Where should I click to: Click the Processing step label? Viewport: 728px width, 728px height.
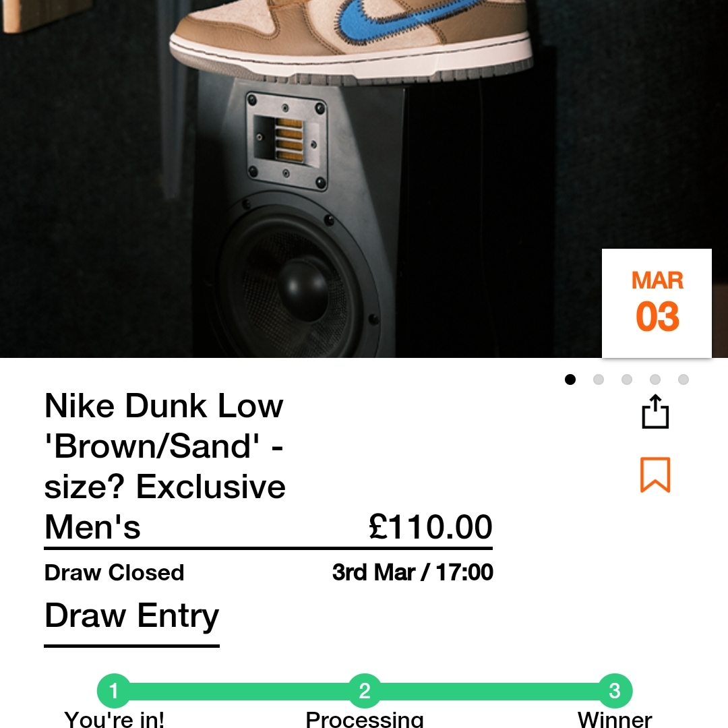(365, 719)
